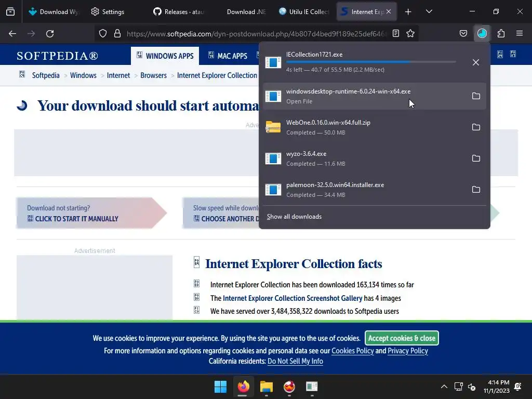Switch to Utilu IE Collection tab

[304, 11]
